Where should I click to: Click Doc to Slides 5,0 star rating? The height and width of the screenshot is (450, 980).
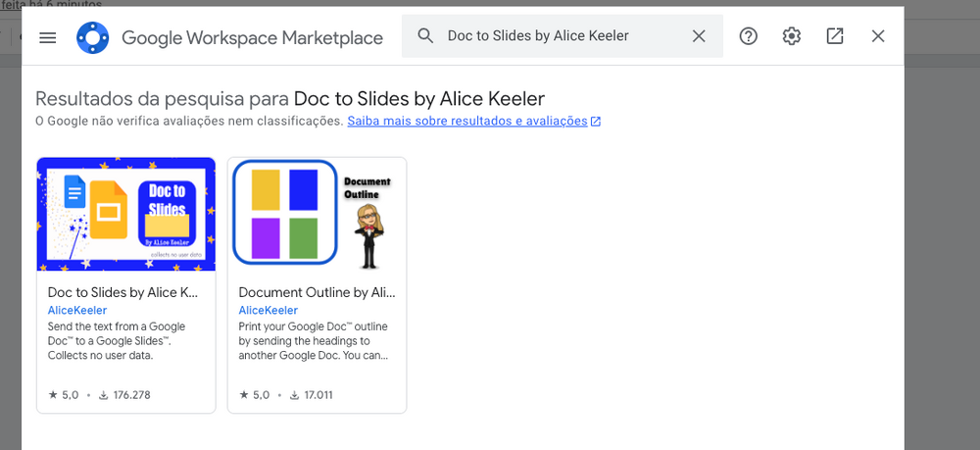63,395
